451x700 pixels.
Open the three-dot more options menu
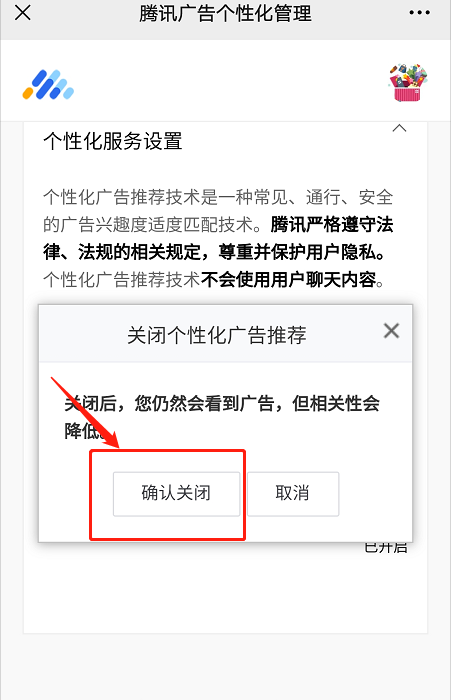coord(419,13)
